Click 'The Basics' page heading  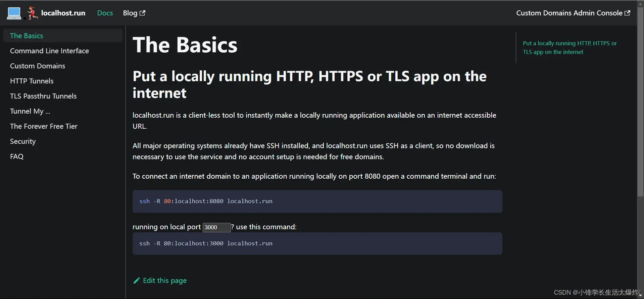pyautogui.click(x=185, y=45)
